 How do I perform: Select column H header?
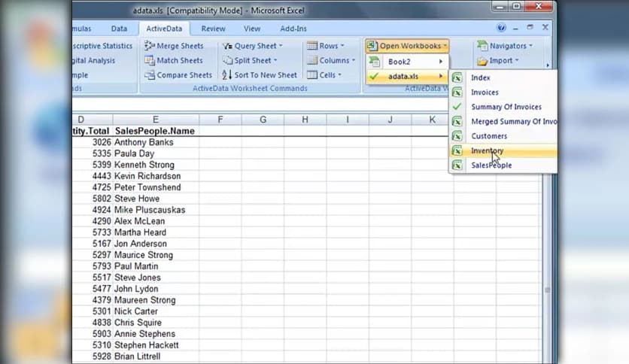click(x=305, y=120)
